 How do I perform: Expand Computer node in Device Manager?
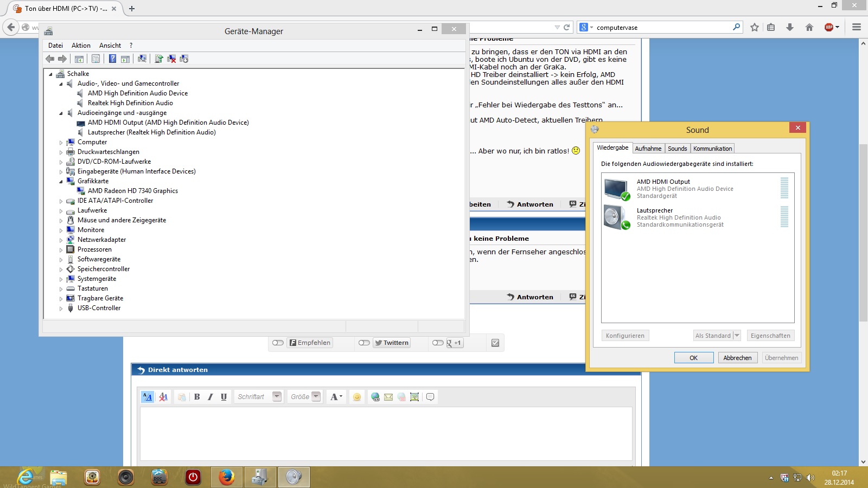(61, 143)
